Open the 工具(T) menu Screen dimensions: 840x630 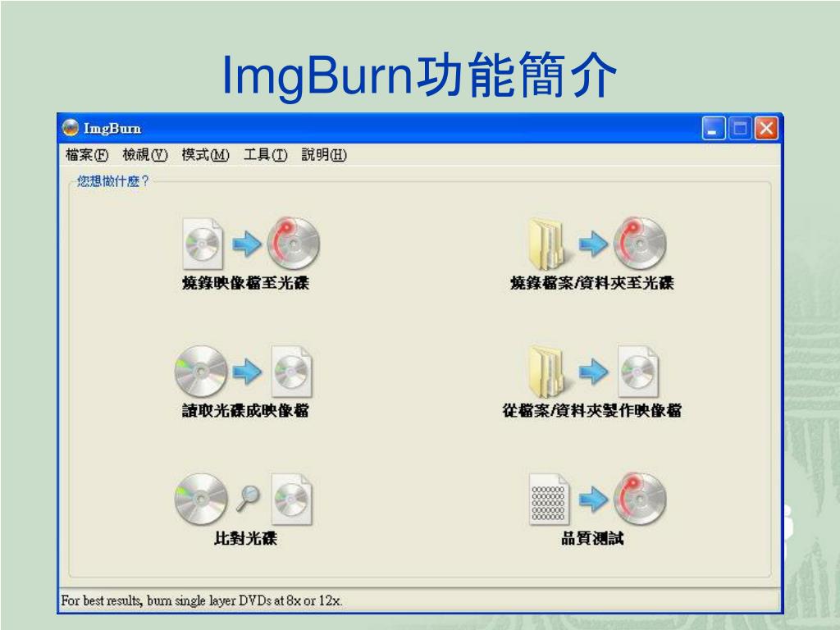pos(265,155)
